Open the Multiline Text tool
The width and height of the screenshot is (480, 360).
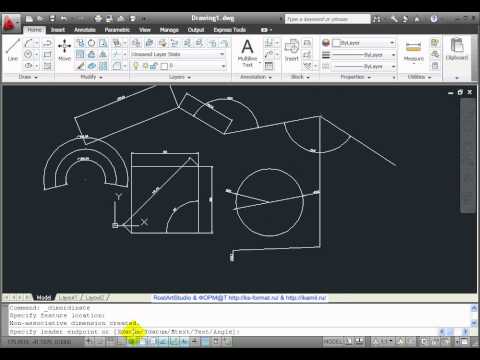pos(247,52)
